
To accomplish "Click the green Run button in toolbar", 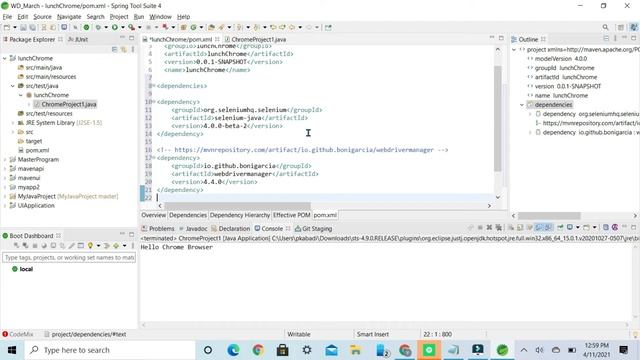I will coord(115,27).
